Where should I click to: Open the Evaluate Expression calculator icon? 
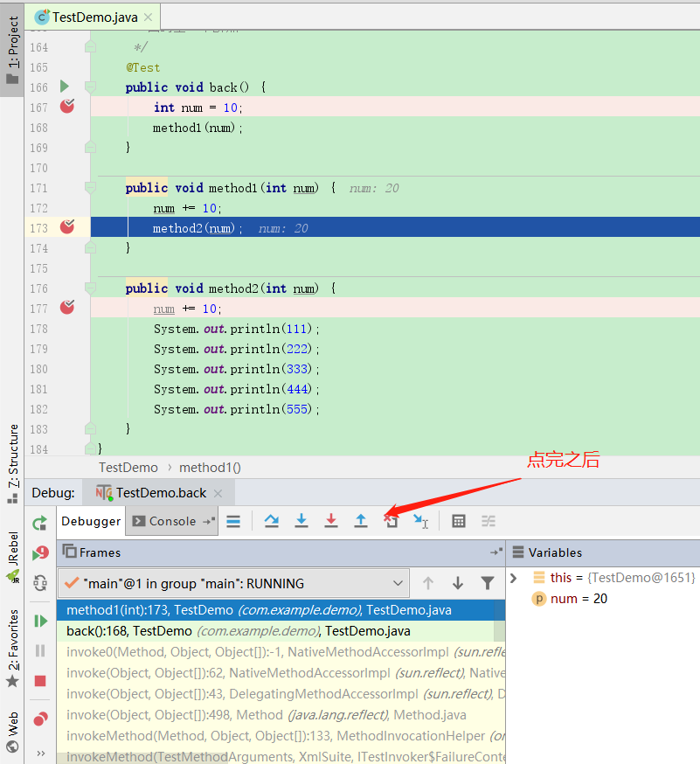pyautogui.click(x=459, y=520)
